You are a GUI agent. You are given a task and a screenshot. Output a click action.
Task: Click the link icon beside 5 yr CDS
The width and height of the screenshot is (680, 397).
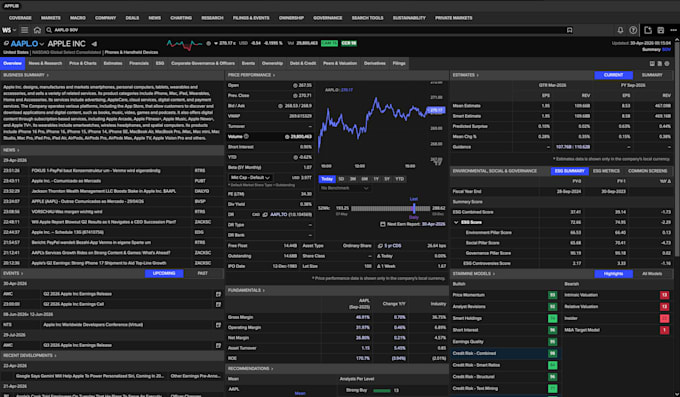coord(380,246)
